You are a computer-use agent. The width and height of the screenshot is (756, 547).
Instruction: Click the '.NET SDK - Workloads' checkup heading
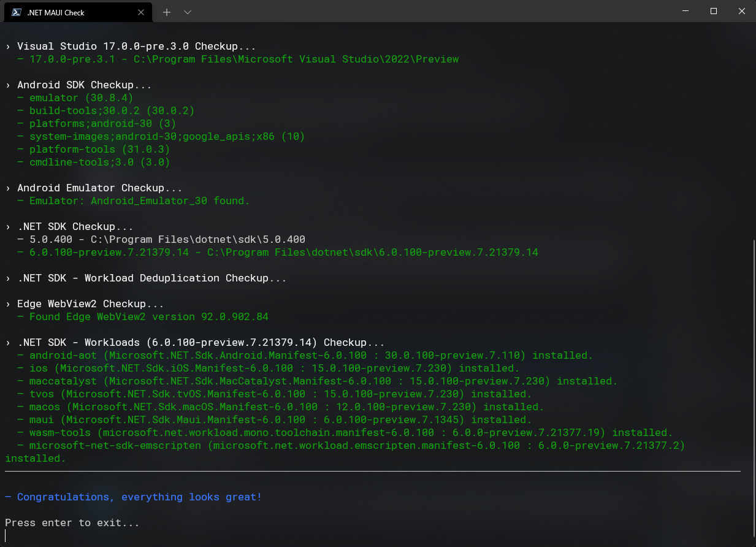[195, 343]
